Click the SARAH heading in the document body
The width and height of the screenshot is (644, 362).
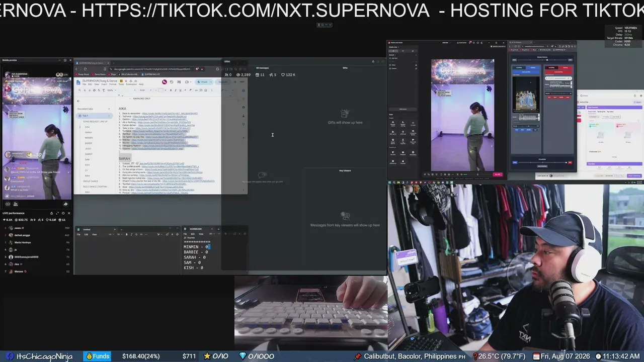pos(124,158)
